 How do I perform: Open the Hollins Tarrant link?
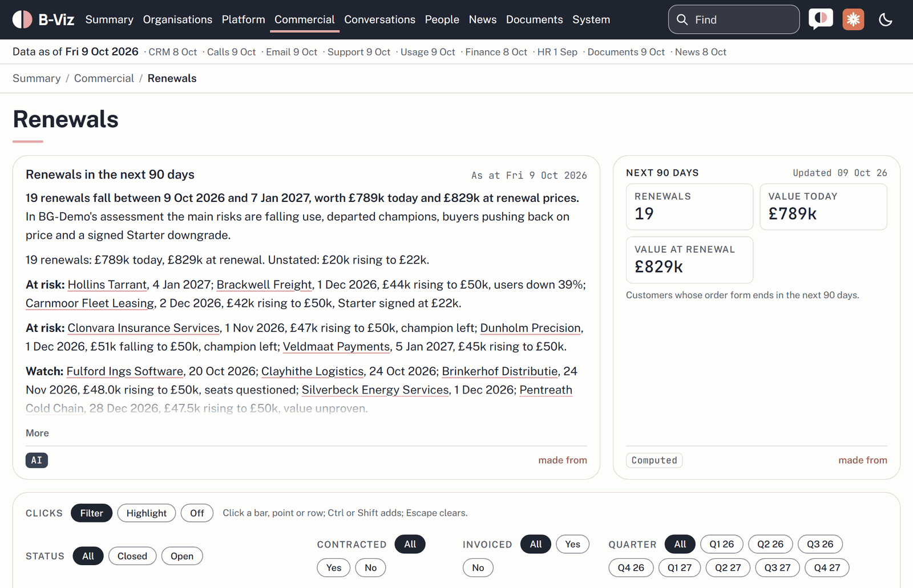(107, 285)
